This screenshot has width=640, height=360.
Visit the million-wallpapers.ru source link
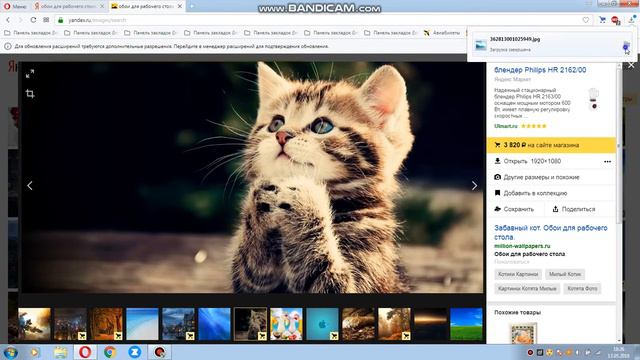(522, 246)
